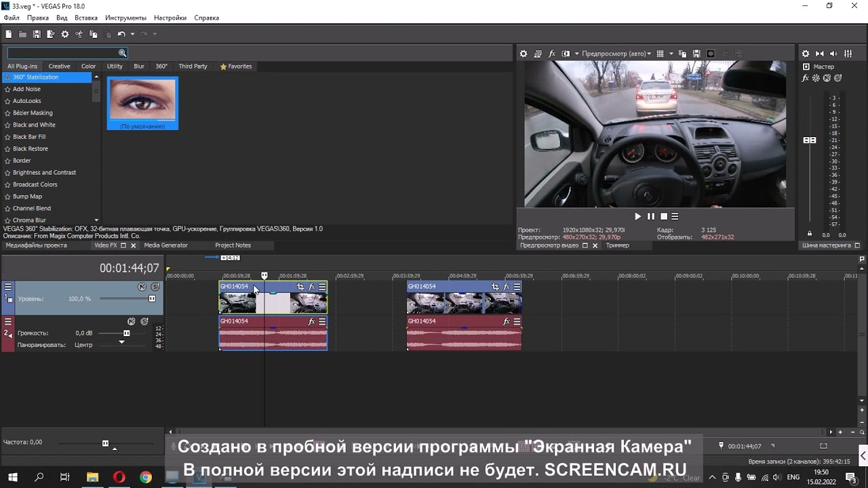This screenshot has width=868, height=488.
Task: Open Event Pan/Crop on first video clip
Action: tap(300, 287)
